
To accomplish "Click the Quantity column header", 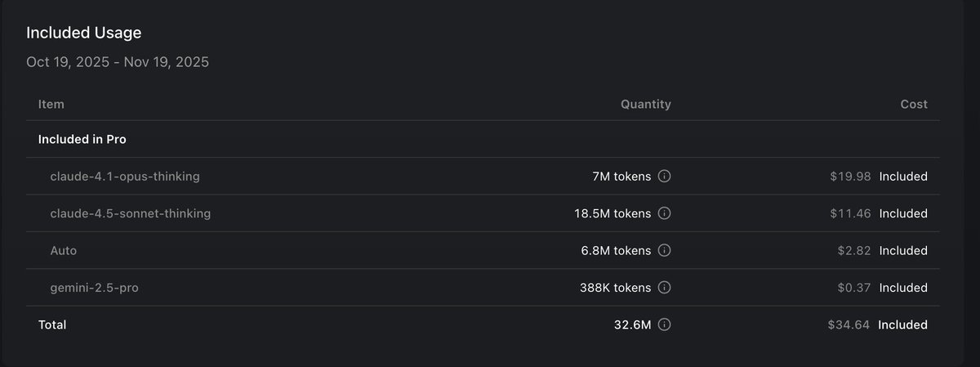I will coord(646,105).
